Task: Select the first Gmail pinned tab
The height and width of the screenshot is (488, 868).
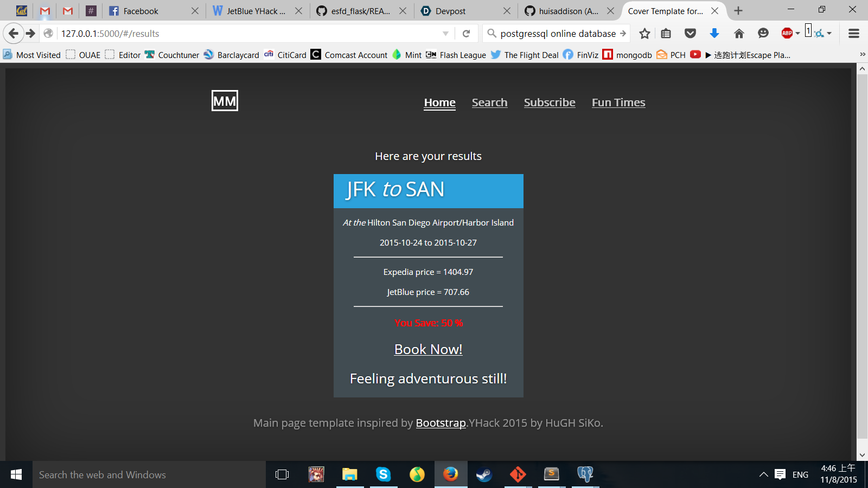Action: pyautogui.click(x=45, y=11)
